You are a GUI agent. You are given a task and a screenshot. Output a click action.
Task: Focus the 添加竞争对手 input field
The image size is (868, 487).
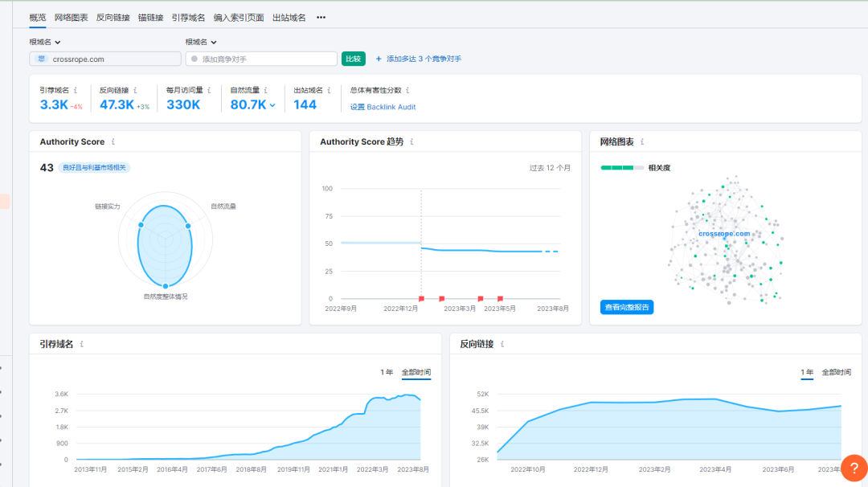[261, 59]
